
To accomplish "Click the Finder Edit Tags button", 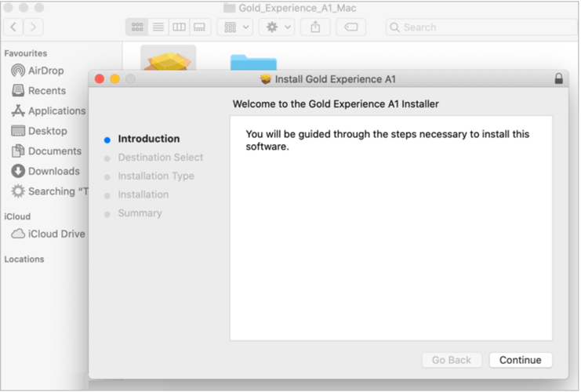I will [x=351, y=27].
